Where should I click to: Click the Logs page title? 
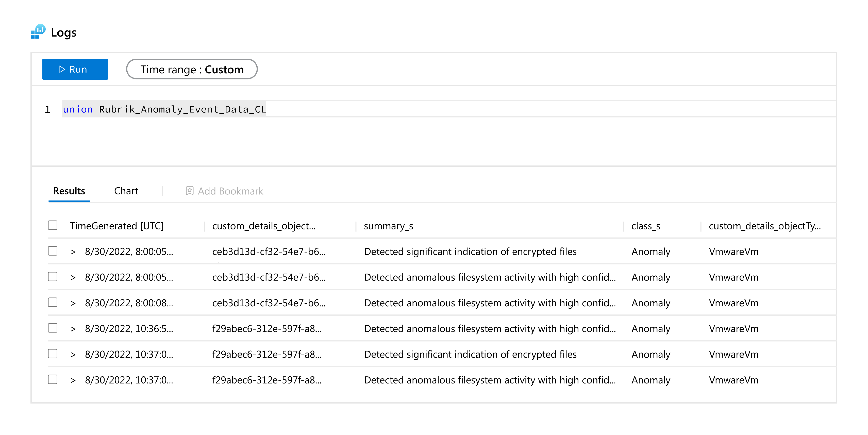point(64,32)
